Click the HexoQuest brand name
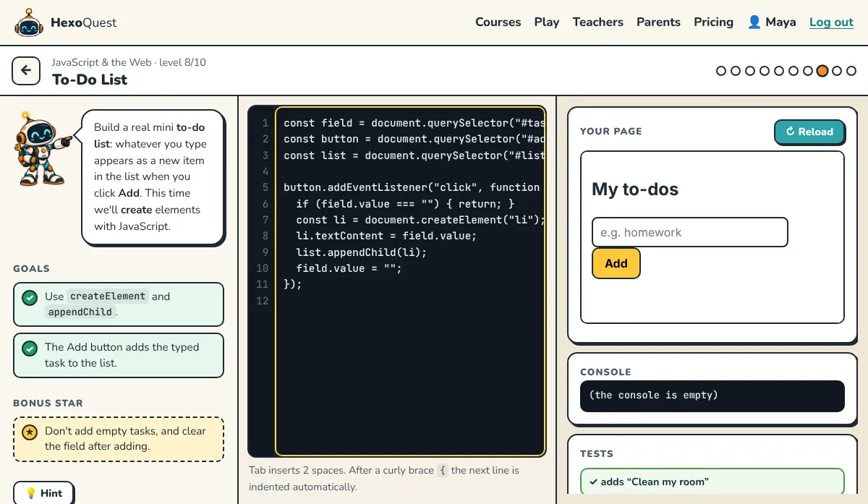868x504 pixels. click(83, 22)
